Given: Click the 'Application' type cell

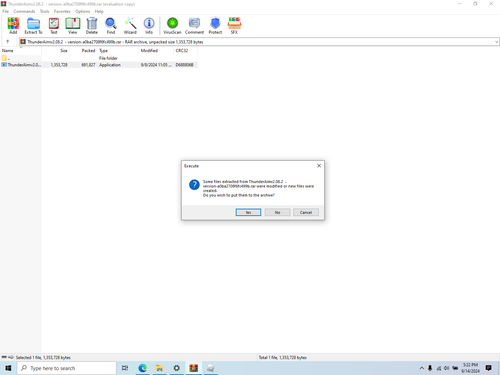Looking at the screenshot, I should pos(110,65).
